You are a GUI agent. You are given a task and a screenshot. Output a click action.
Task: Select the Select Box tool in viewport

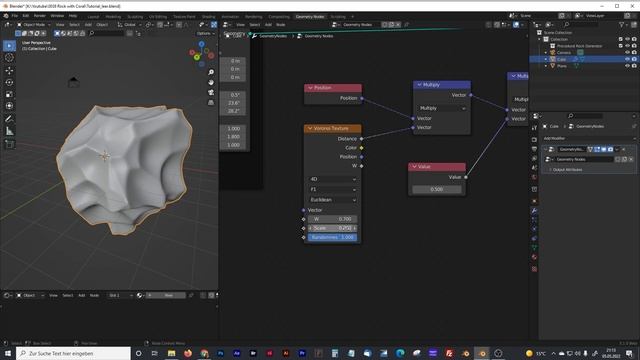pos(9,46)
